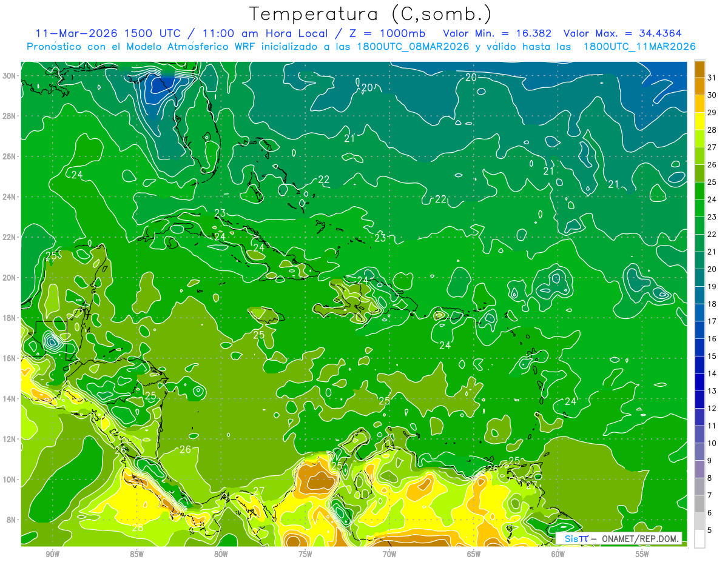This screenshot has width=728, height=562.
Task: Click the 70W longitude axis label
Action: tap(389, 554)
